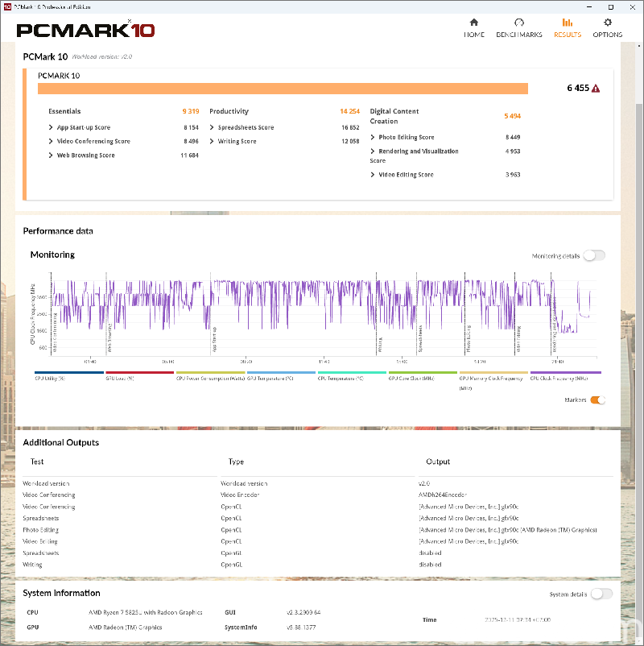Click the orange overall score bar
The height and width of the screenshot is (646, 644).
click(x=282, y=88)
